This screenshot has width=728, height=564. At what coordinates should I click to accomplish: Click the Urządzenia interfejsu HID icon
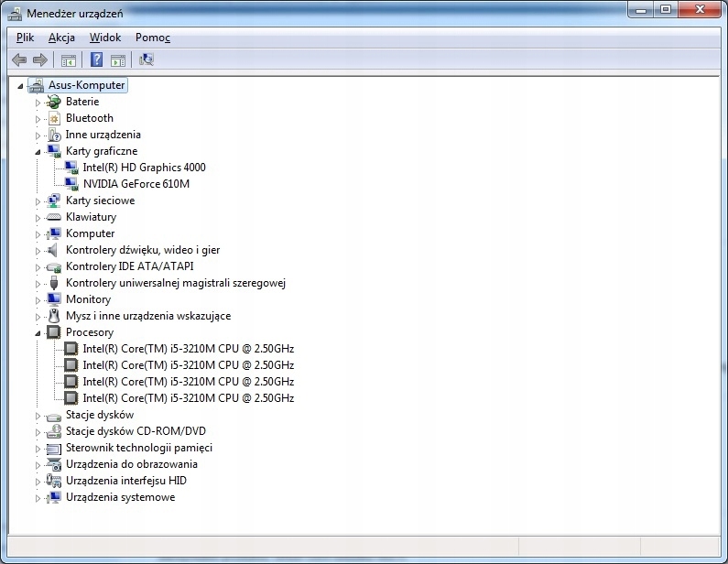(x=54, y=481)
